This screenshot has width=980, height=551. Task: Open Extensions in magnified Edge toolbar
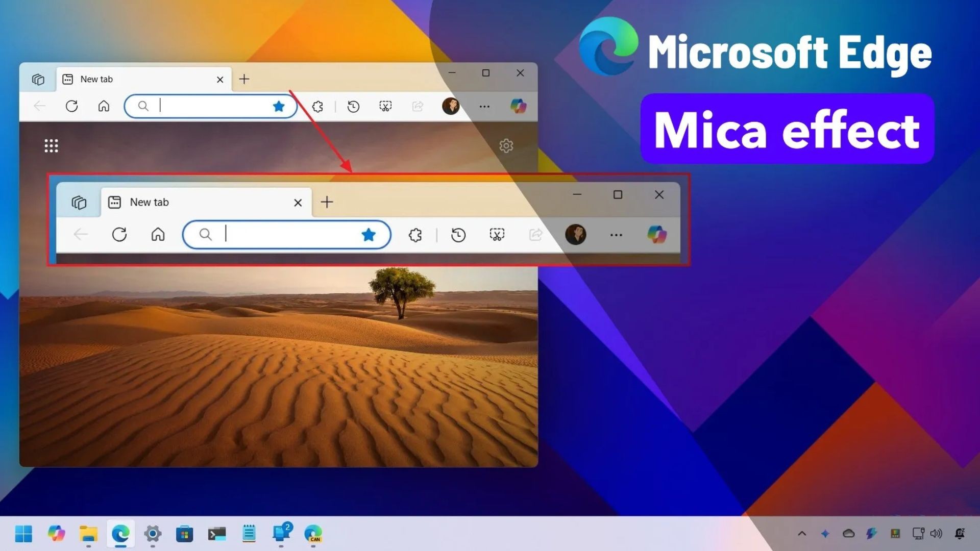[415, 235]
